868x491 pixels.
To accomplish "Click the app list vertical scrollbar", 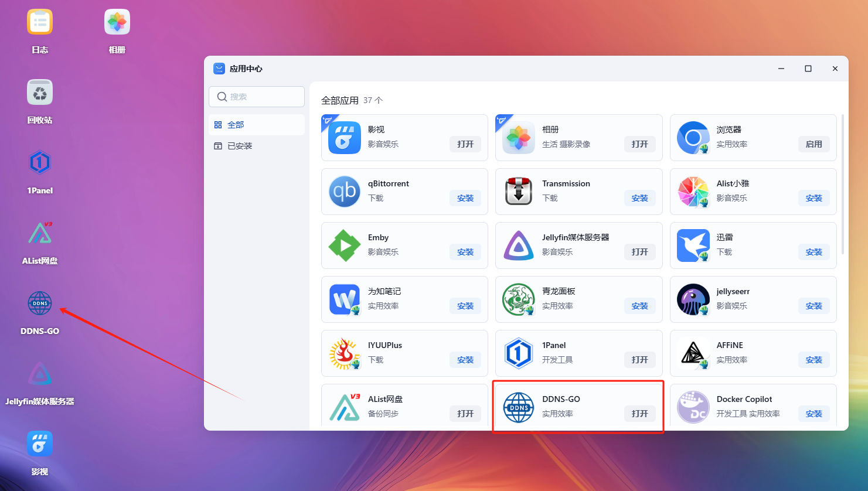I will click(843, 185).
